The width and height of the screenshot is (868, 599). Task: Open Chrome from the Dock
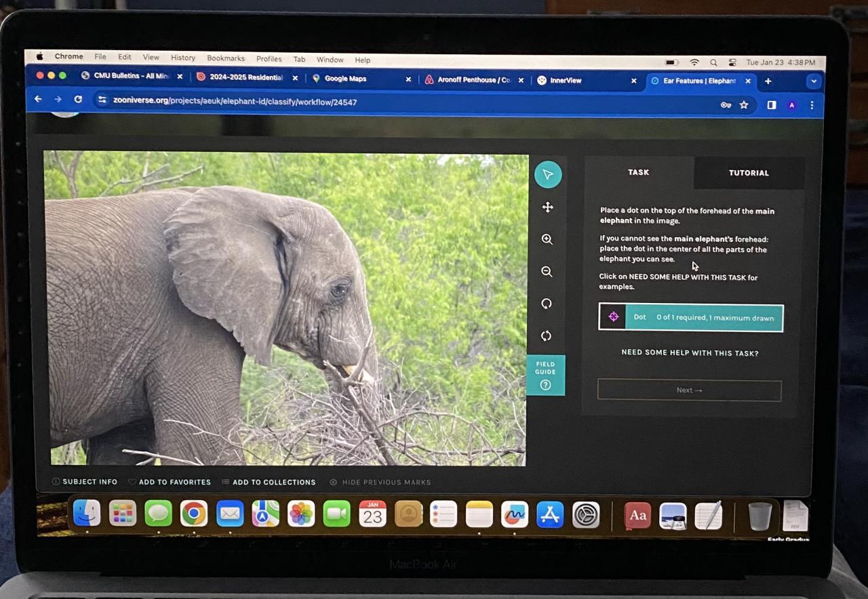click(194, 514)
